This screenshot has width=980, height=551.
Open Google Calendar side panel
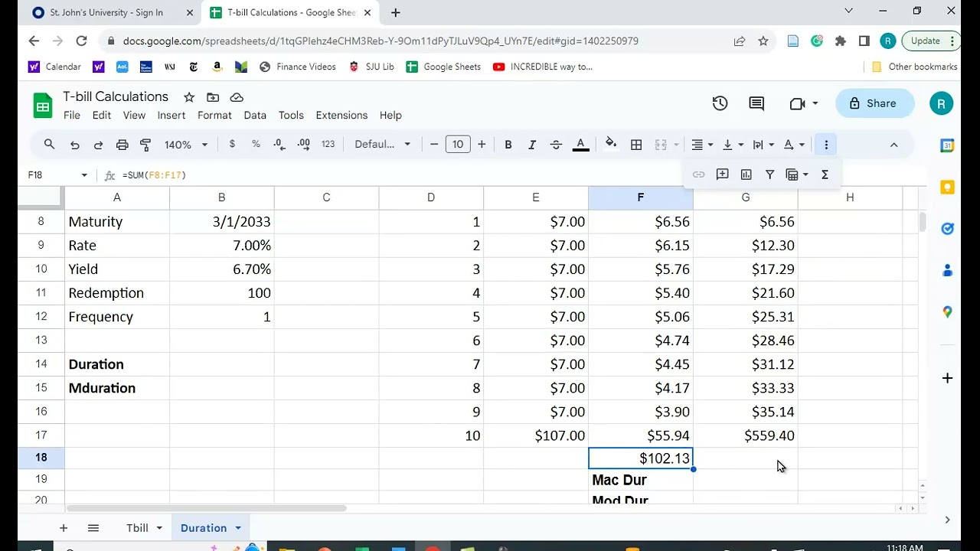click(x=947, y=145)
